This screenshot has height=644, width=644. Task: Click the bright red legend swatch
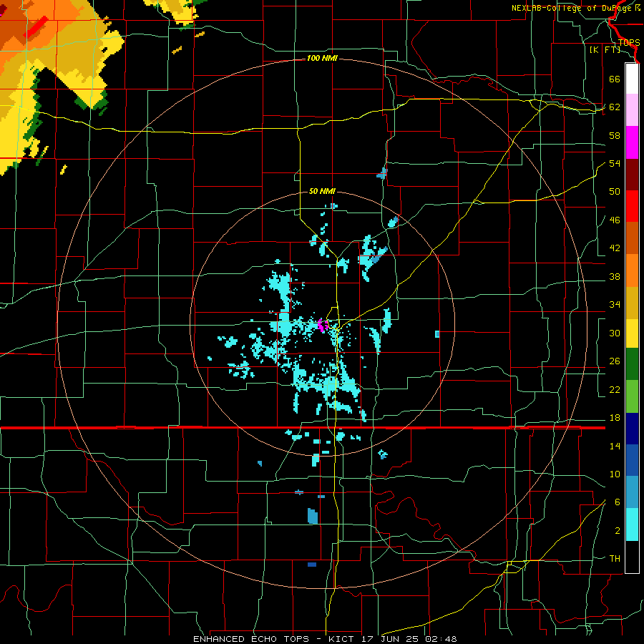(x=632, y=206)
